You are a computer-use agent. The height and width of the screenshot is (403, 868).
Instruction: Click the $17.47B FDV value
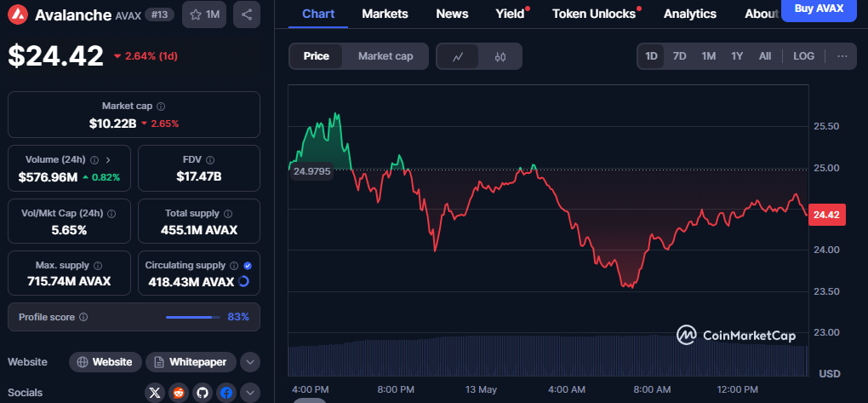click(x=199, y=177)
